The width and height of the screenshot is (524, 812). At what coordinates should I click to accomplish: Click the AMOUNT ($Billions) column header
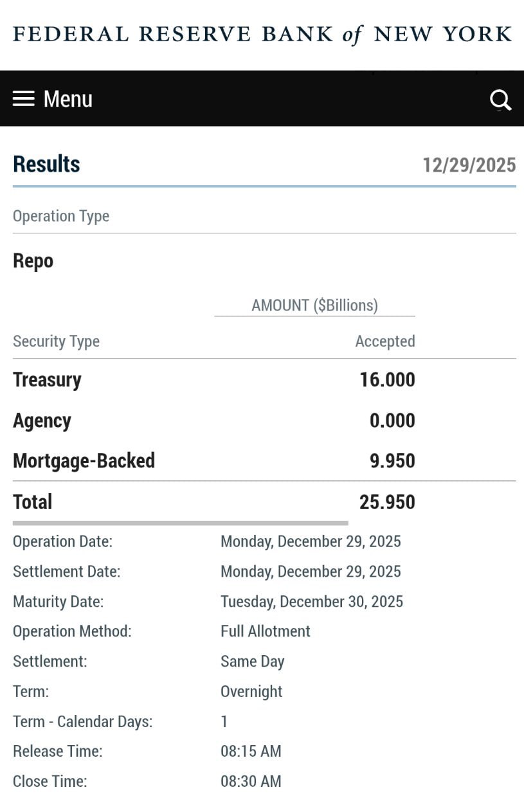click(x=314, y=305)
